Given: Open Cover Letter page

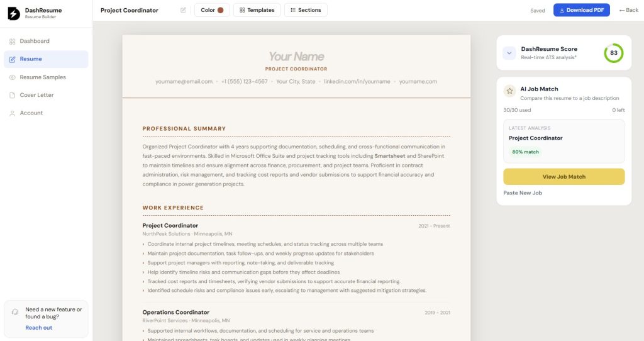Looking at the screenshot, I should click(x=46, y=95).
